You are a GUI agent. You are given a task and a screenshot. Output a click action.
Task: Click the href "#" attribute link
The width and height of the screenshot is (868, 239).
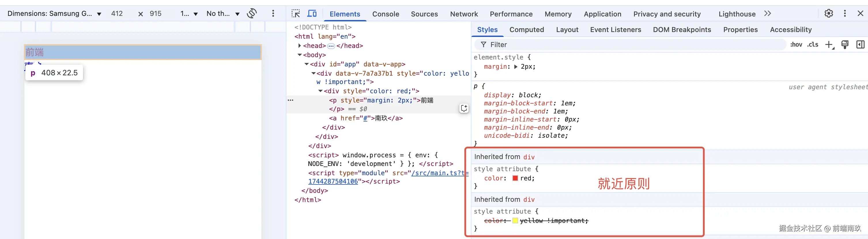365,118
